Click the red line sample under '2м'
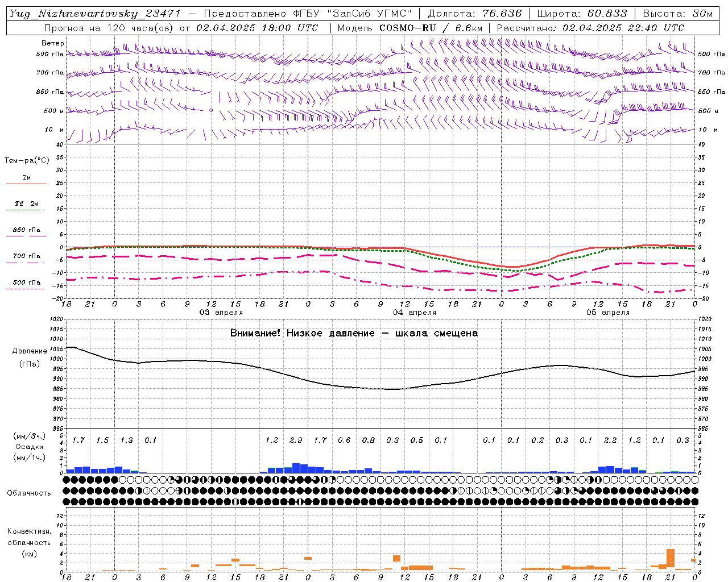This screenshot has width=728, height=582. [x=26, y=184]
